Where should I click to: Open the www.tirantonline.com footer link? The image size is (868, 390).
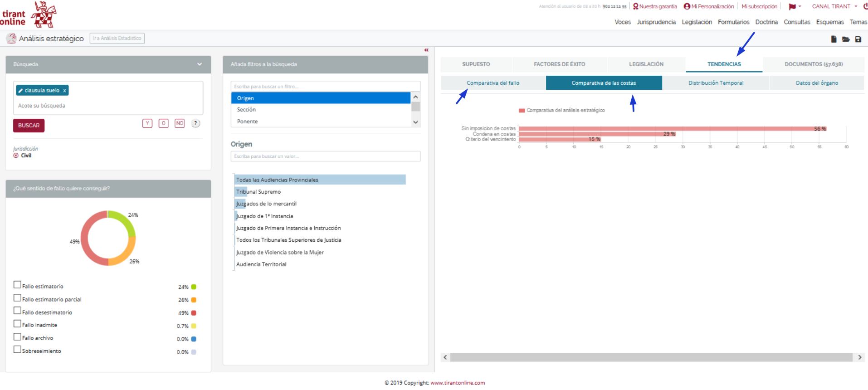tap(458, 383)
